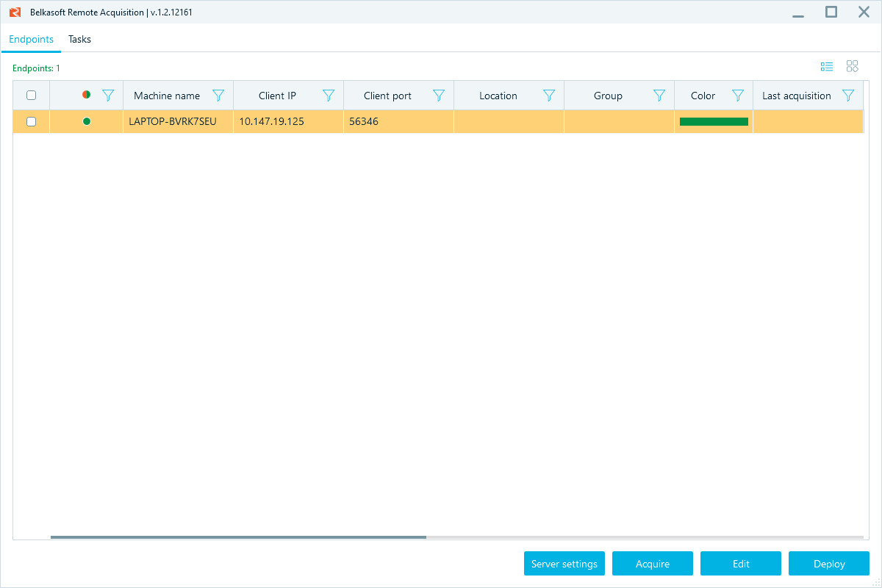882x588 pixels.
Task: Open the Client IP filter funnel
Action: tap(329, 96)
